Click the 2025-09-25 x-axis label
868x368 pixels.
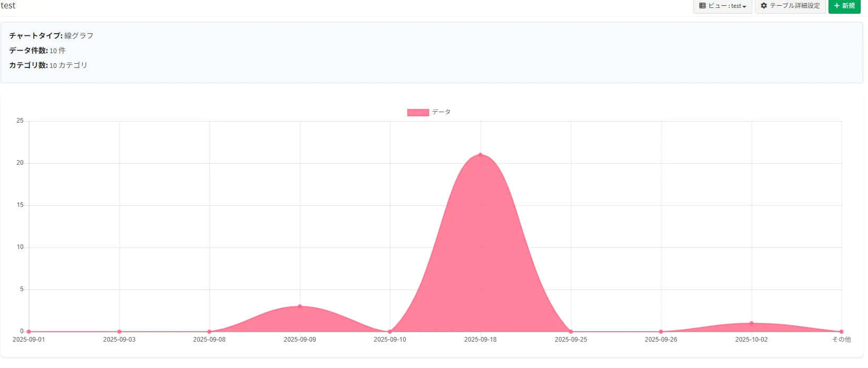pyautogui.click(x=571, y=340)
